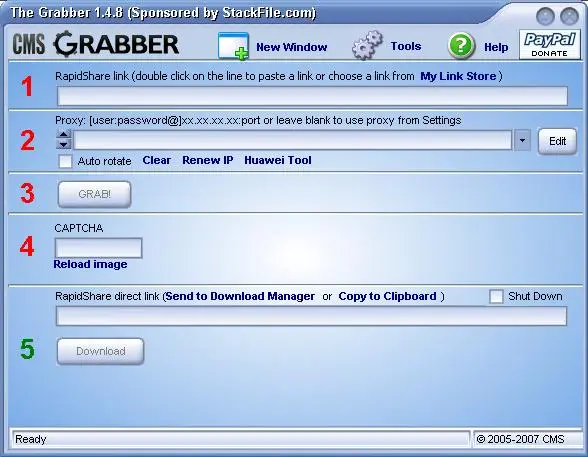The image size is (588, 457).
Task: Click the New Window icon with green plus
Action: (x=233, y=46)
